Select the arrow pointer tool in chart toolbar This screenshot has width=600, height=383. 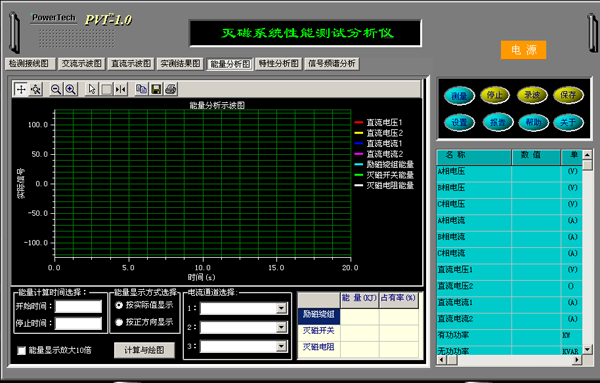(92, 89)
